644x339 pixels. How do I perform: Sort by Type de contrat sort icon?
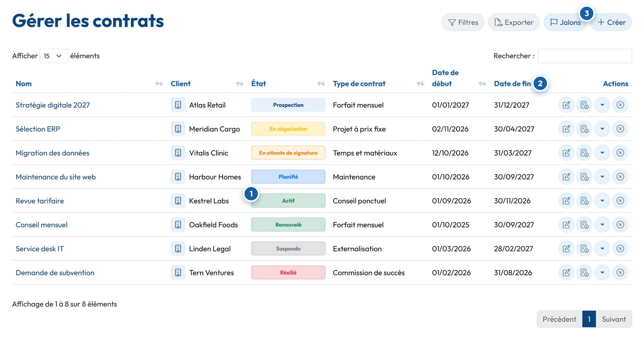(x=421, y=84)
